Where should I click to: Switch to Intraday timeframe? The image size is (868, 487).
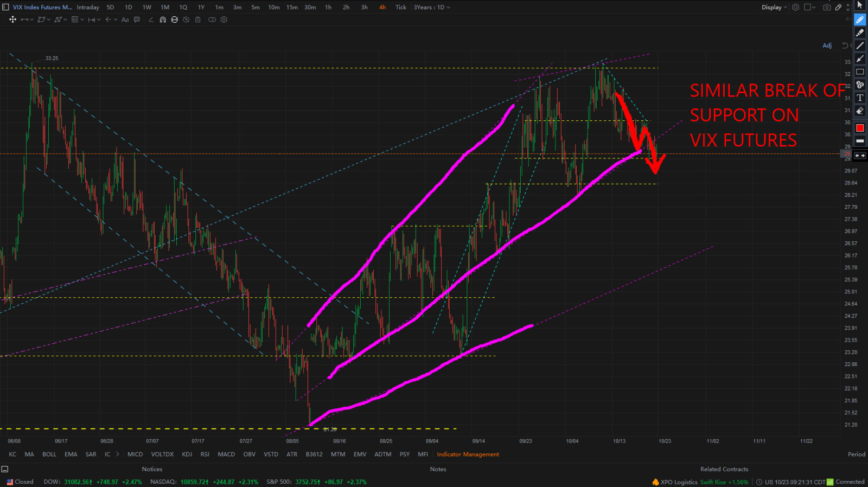click(x=88, y=7)
